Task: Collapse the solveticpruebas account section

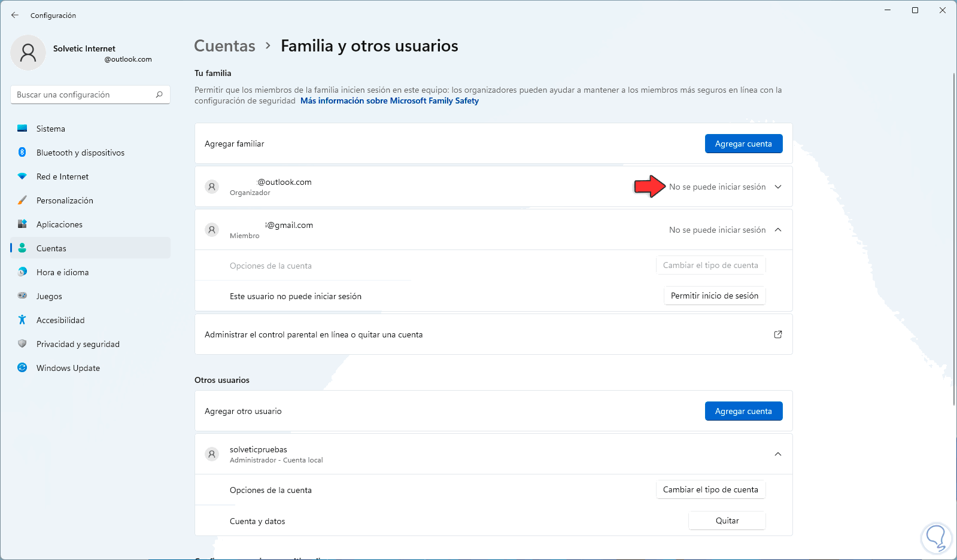Action: tap(778, 454)
